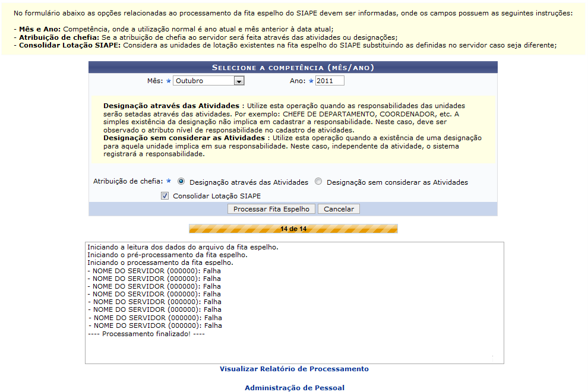Screen dimensions: 588x392
Task: Select Designação através das Atividades radio option
Action: coord(182,182)
